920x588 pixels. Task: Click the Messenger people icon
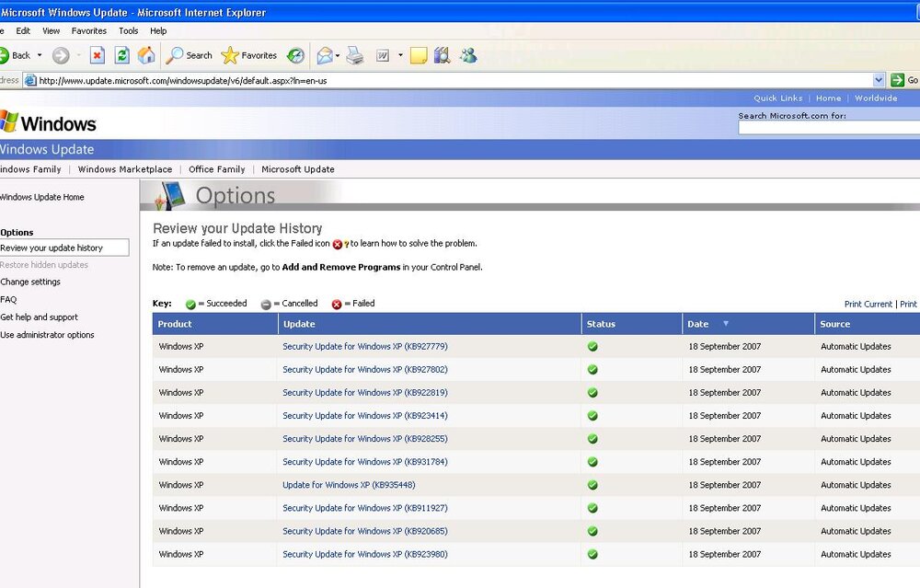pyautogui.click(x=468, y=56)
